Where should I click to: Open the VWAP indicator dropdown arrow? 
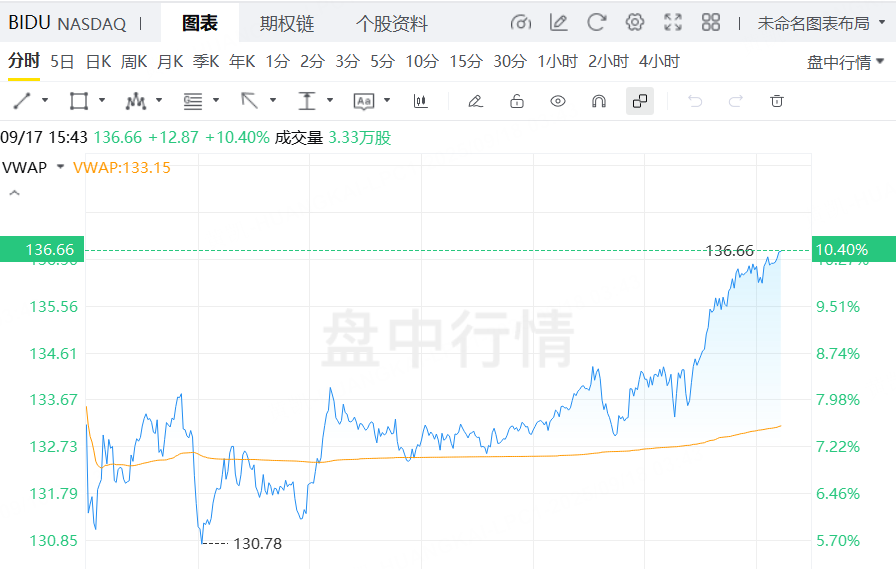[x=61, y=167]
